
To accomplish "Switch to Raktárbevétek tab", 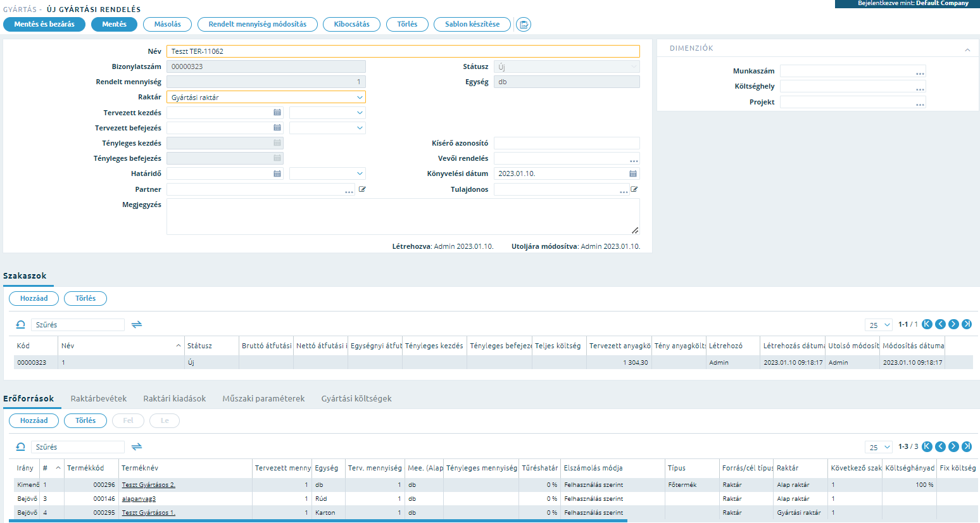I will pos(99,399).
